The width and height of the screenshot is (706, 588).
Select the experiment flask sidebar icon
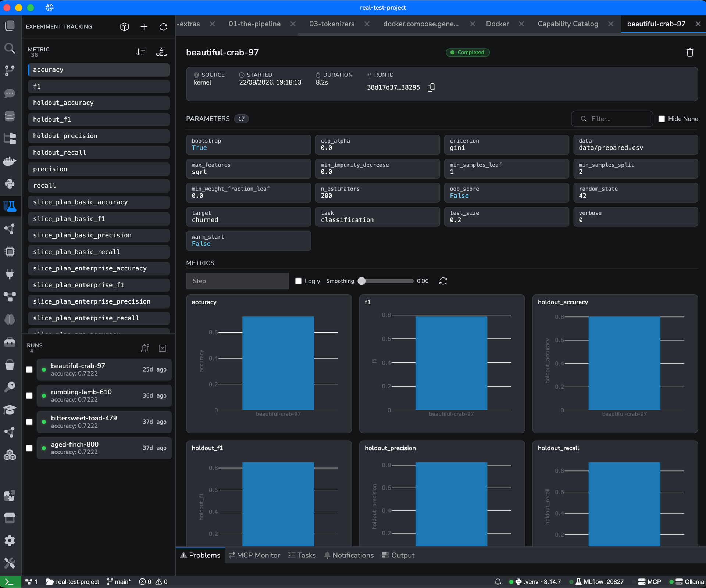tap(10, 206)
